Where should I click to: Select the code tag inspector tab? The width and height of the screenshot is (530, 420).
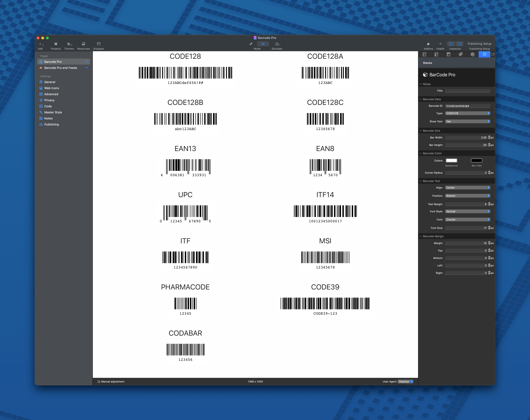[460, 54]
